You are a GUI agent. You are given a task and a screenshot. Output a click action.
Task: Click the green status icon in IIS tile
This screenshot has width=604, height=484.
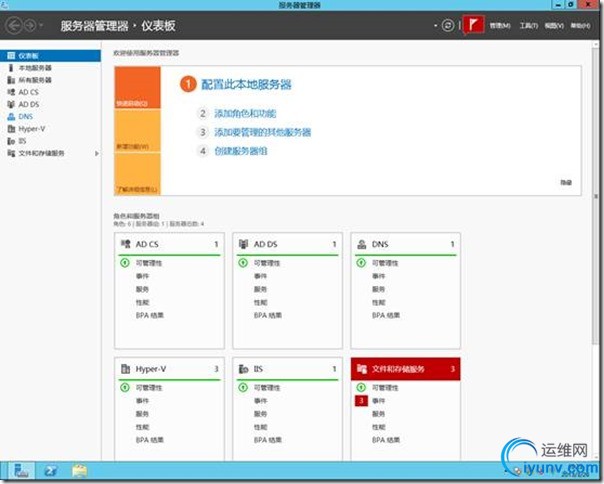[243, 387]
